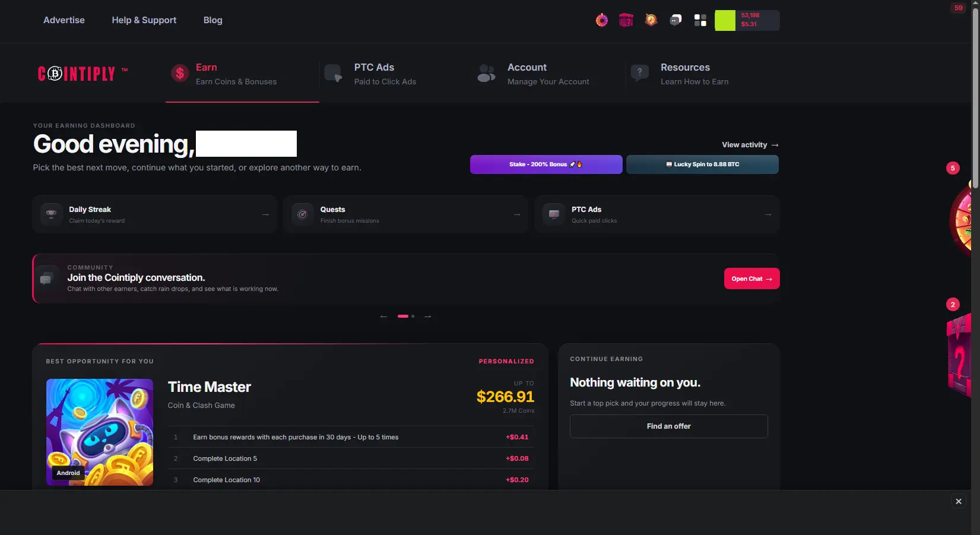Open the Resources Learn How to Earn tab
Viewport: 980px width, 535px height.
[702, 74]
